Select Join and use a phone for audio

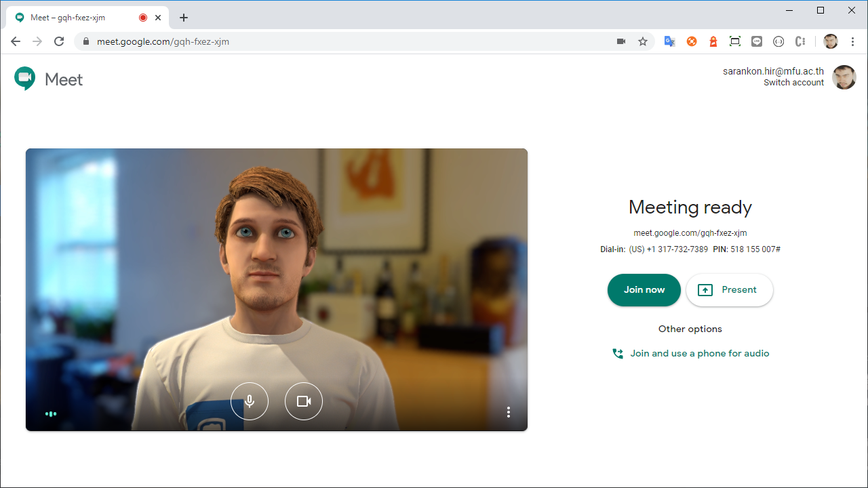[x=690, y=354]
